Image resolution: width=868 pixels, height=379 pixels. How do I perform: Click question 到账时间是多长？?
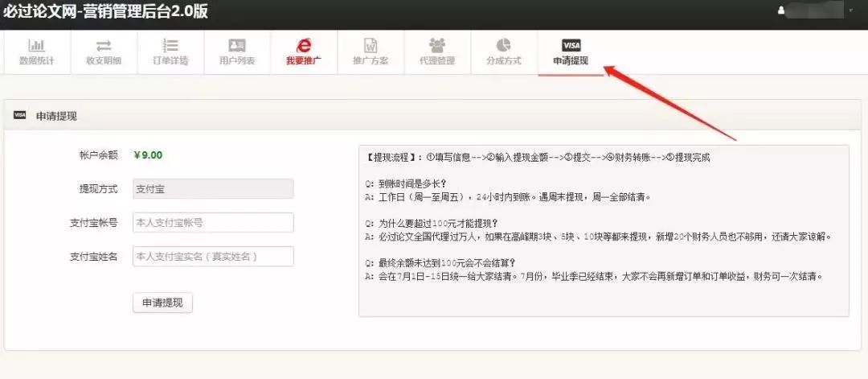[406, 186]
